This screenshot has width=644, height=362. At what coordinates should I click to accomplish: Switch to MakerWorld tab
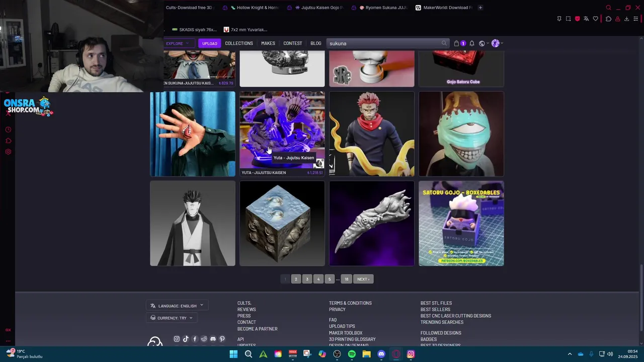[x=444, y=8]
